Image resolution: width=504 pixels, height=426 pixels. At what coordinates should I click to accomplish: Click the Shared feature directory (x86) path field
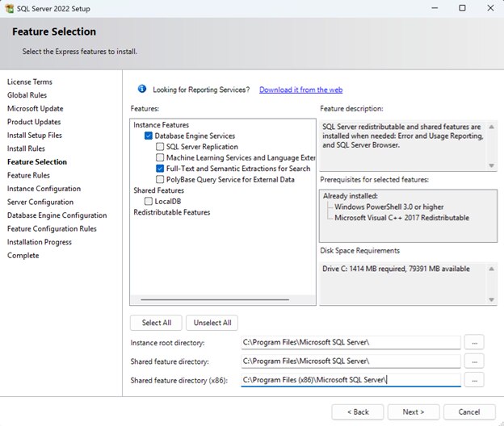click(x=351, y=380)
